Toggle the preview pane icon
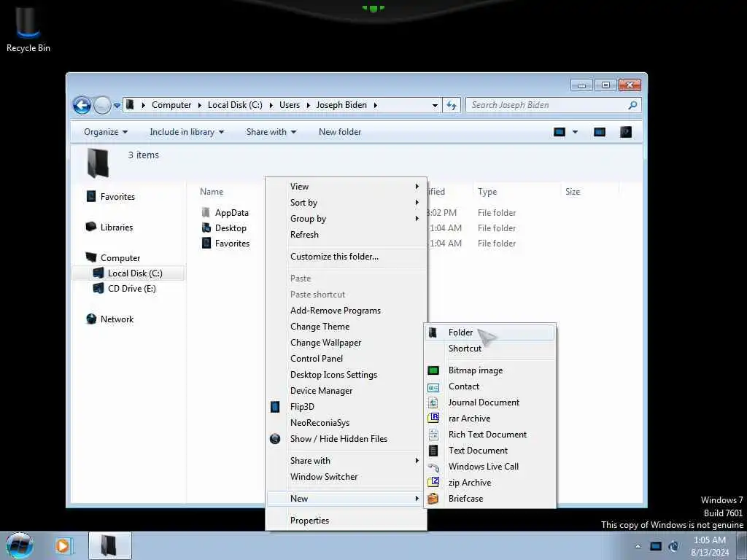The width and height of the screenshot is (747, 560). [600, 132]
